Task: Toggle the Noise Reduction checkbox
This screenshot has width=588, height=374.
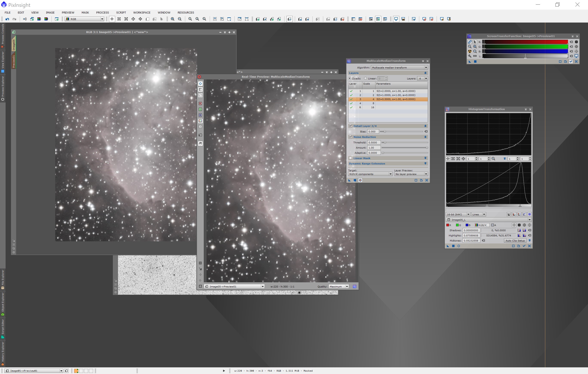Action: tap(350, 137)
